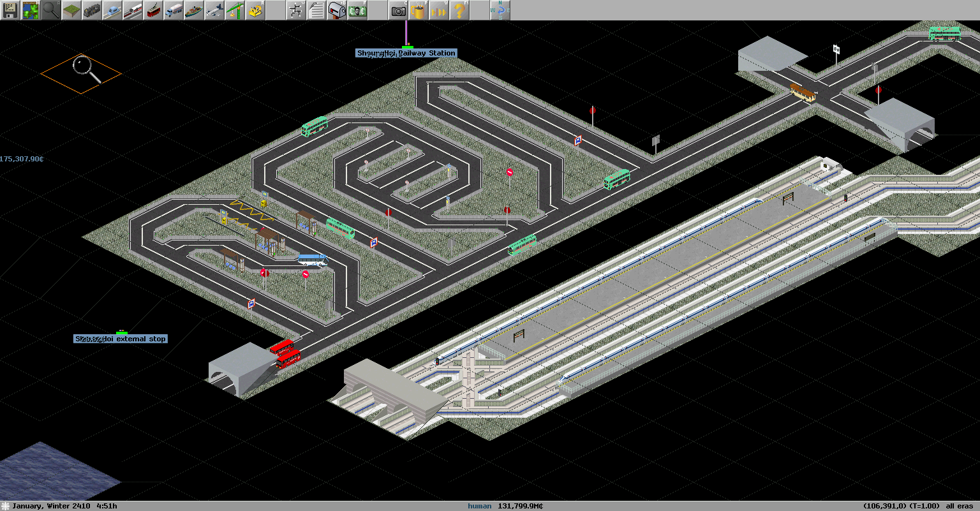Toggle fast forward mode
The width and height of the screenshot is (980, 511).
click(x=439, y=10)
